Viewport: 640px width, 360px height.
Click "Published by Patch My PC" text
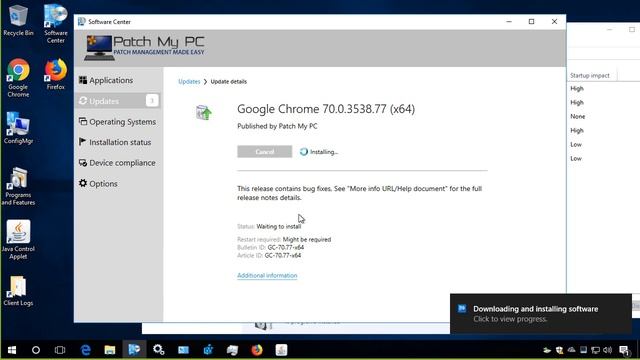pyautogui.click(x=277, y=126)
